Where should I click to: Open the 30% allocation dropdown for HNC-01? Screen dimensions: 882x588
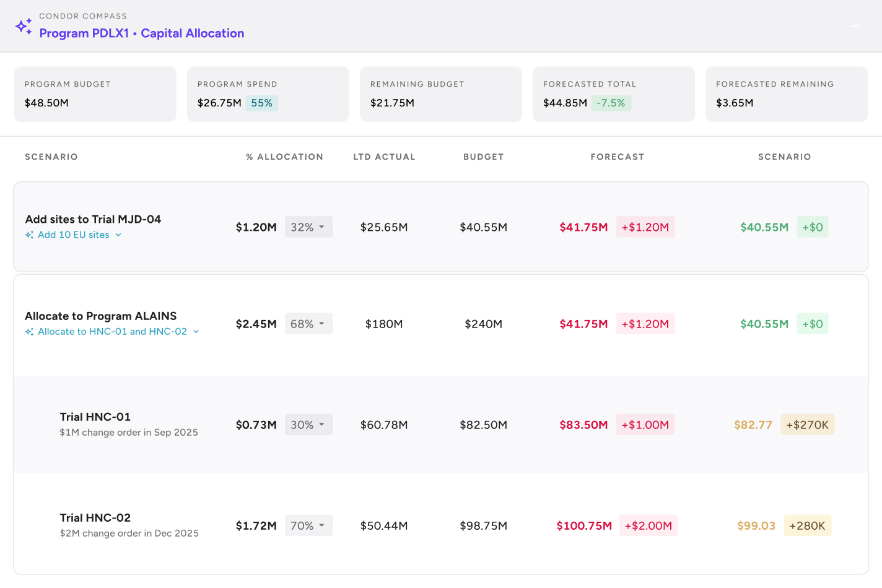point(308,425)
